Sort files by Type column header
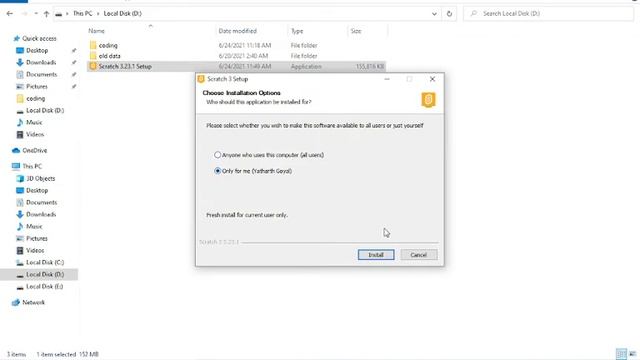Viewport: 640px width, 360px height. tap(297, 31)
